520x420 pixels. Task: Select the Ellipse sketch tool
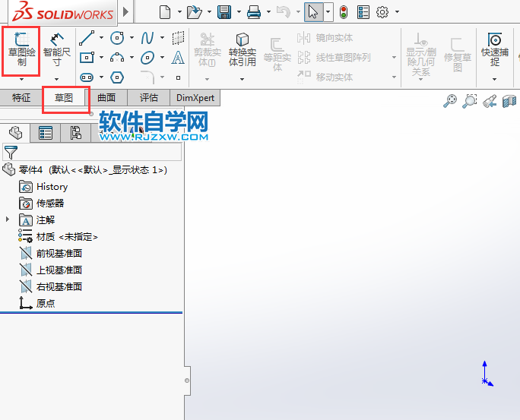[x=147, y=58]
